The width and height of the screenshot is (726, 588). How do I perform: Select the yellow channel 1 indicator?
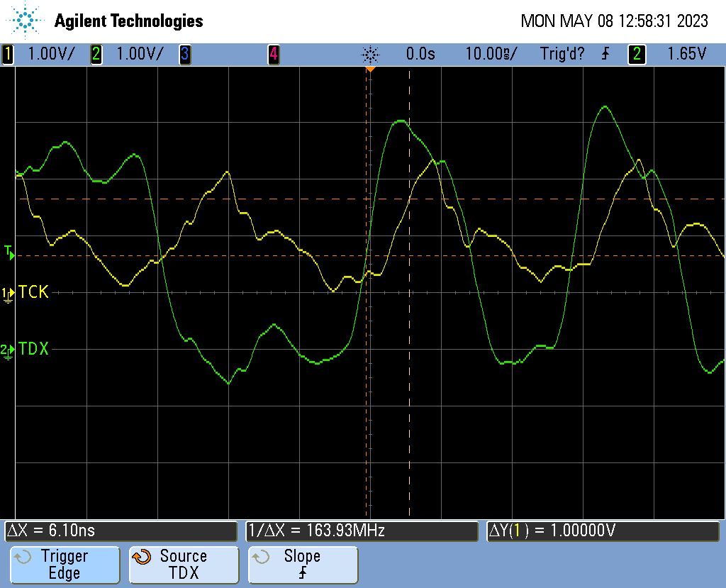pos(8,54)
